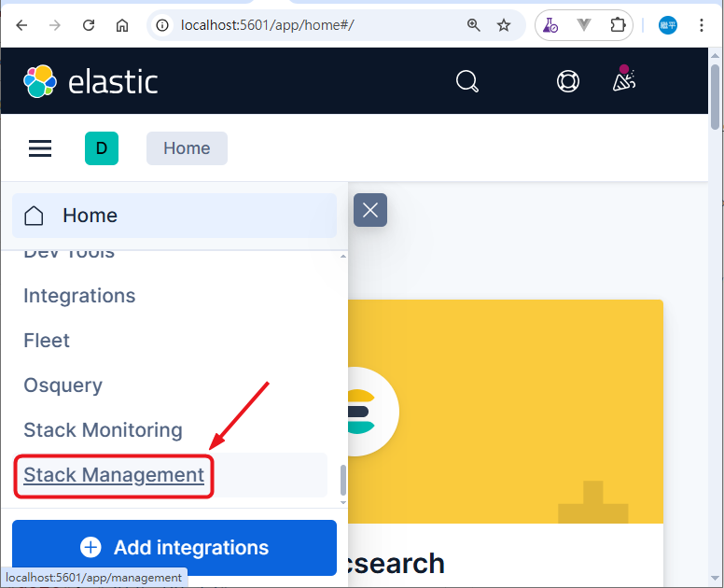This screenshot has height=588, width=724.
Task: Open Osquery from the side menu
Action: (63, 385)
